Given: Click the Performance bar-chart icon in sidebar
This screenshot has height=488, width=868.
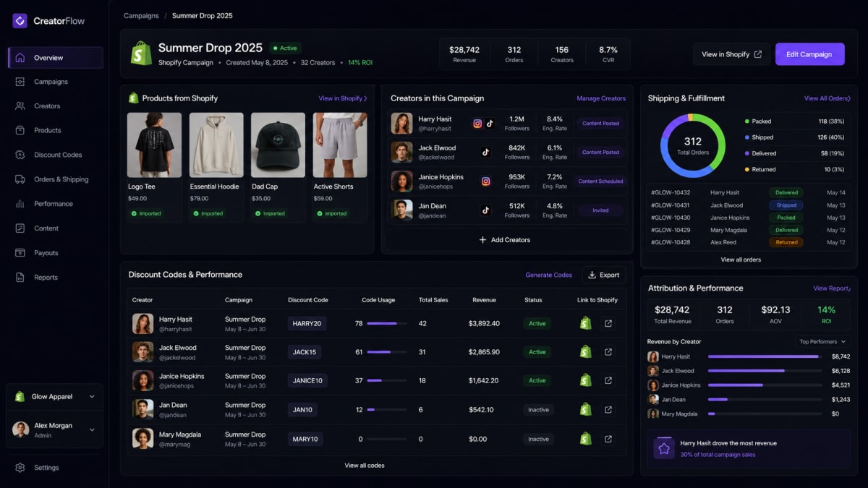Looking at the screenshot, I should 20,204.
